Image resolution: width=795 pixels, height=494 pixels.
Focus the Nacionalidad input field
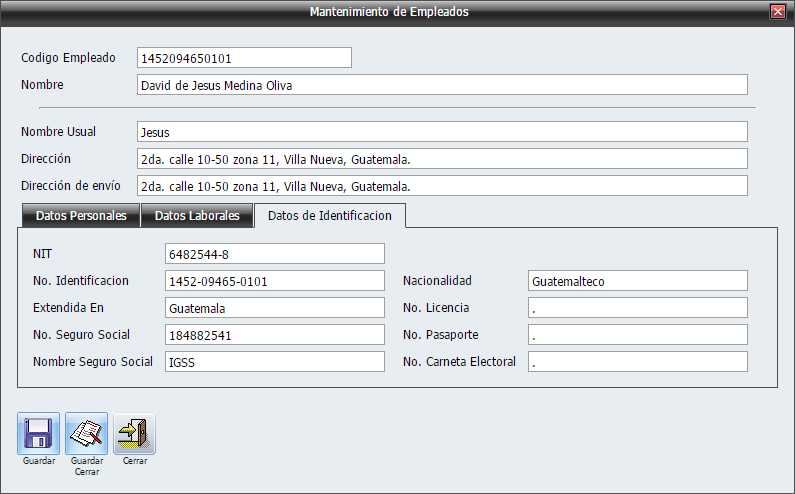pyautogui.click(x=637, y=281)
